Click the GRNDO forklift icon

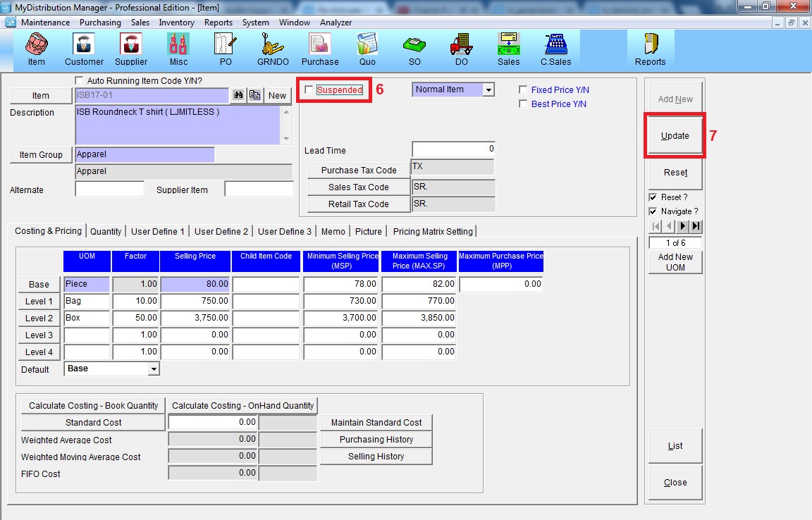272,49
